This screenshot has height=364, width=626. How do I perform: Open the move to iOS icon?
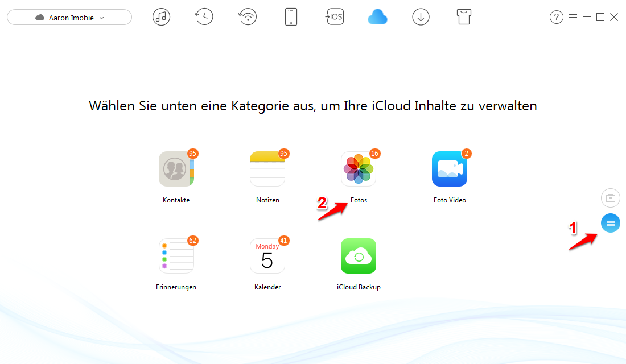[x=335, y=17]
